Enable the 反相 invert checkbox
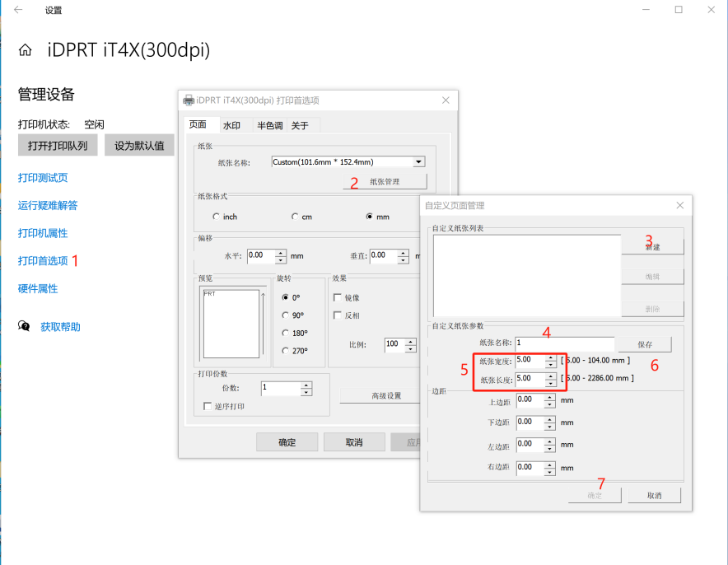The image size is (728, 565). point(338,315)
